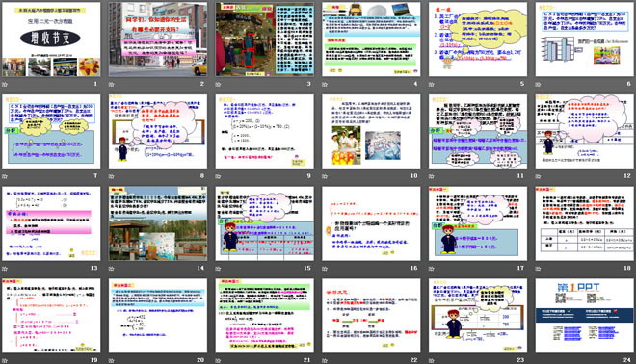The width and height of the screenshot is (636, 364).
Task: Click the animation star icon under slide 24
Action: 539,360
